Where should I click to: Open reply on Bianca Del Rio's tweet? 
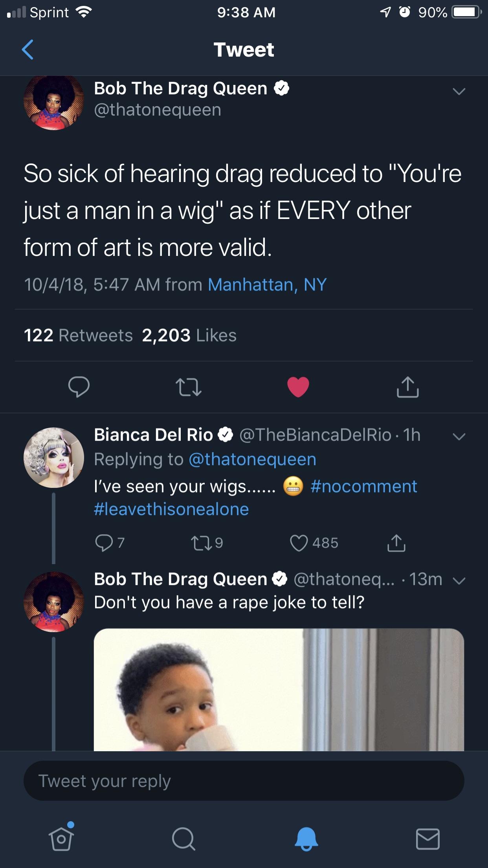point(104,543)
